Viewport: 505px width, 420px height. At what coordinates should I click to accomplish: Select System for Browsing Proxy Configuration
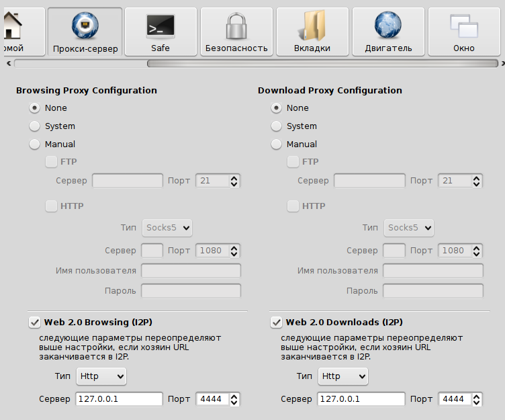pyautogui.click(x=34, y=126)
